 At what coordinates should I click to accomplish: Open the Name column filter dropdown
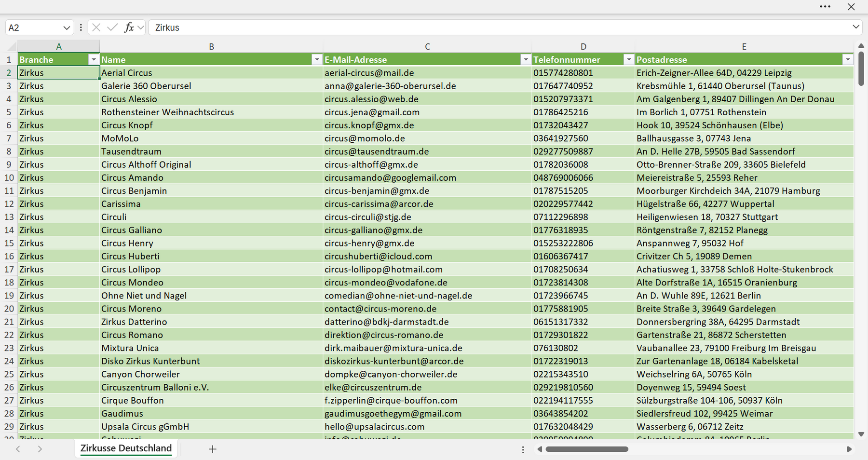click(317, 59)
